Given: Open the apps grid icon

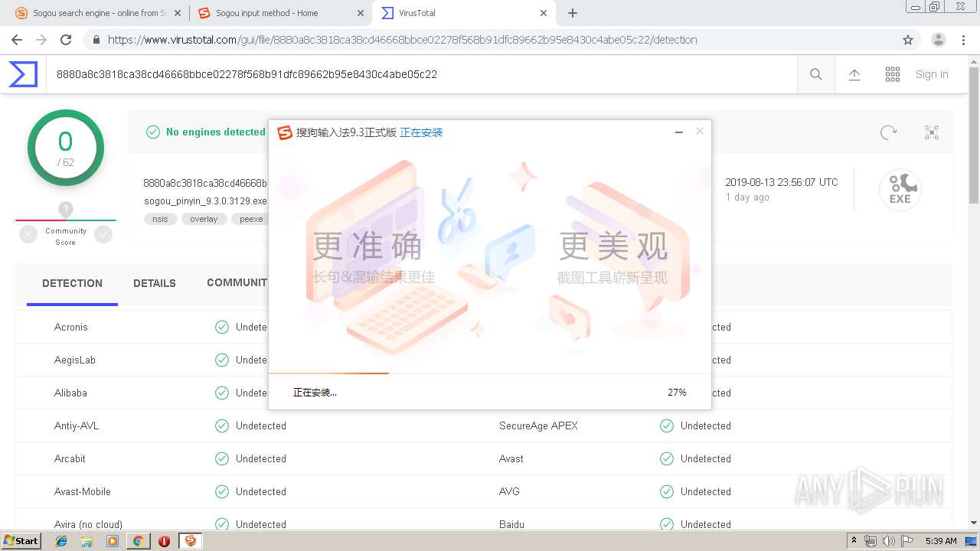Looking at the screenshot, I should [893, 74].
